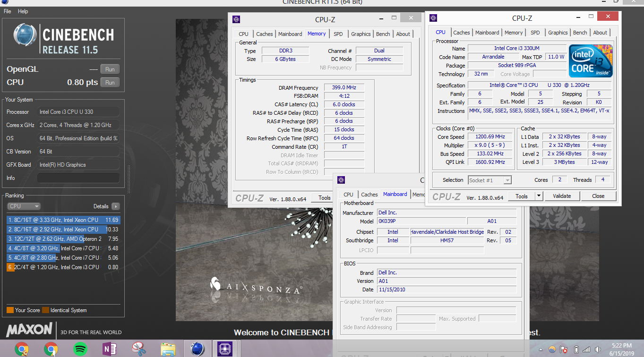Select the AMD Opteron ranking row
The image size is (644, 357).
pyautogui.click(x=63, y=239)
